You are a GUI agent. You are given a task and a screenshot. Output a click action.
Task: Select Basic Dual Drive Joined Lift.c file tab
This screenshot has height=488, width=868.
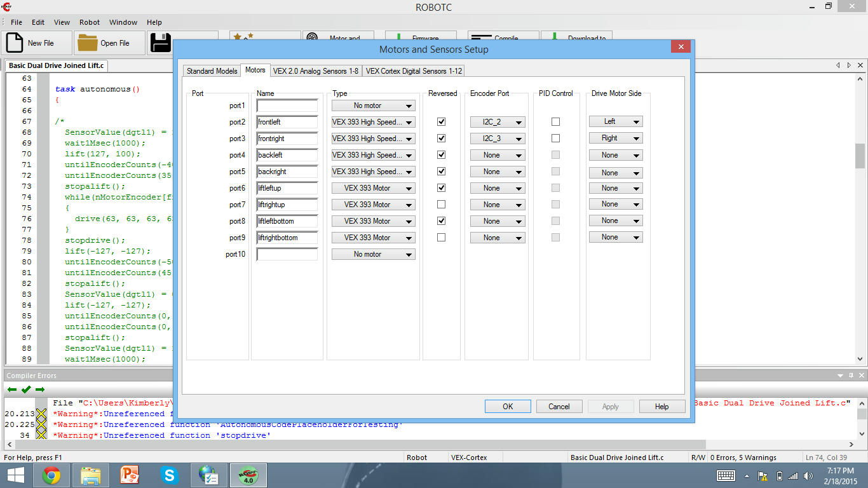[57, 65]
